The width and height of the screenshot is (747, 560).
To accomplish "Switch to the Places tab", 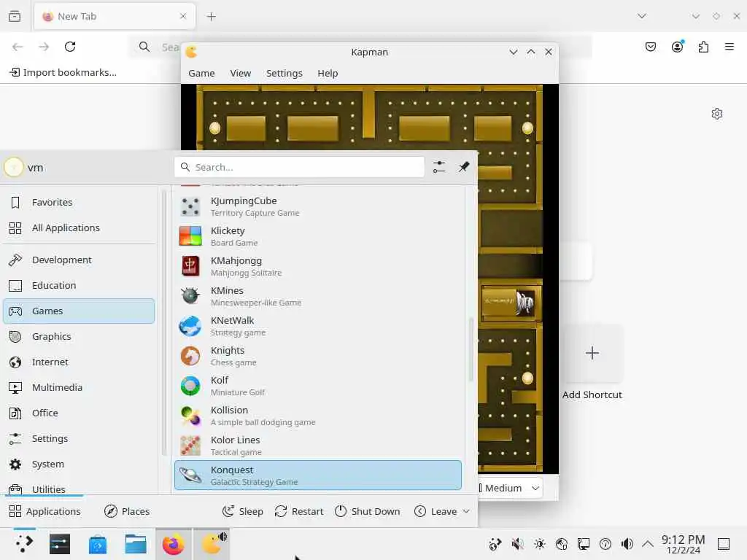I will [x=127, y=511].
